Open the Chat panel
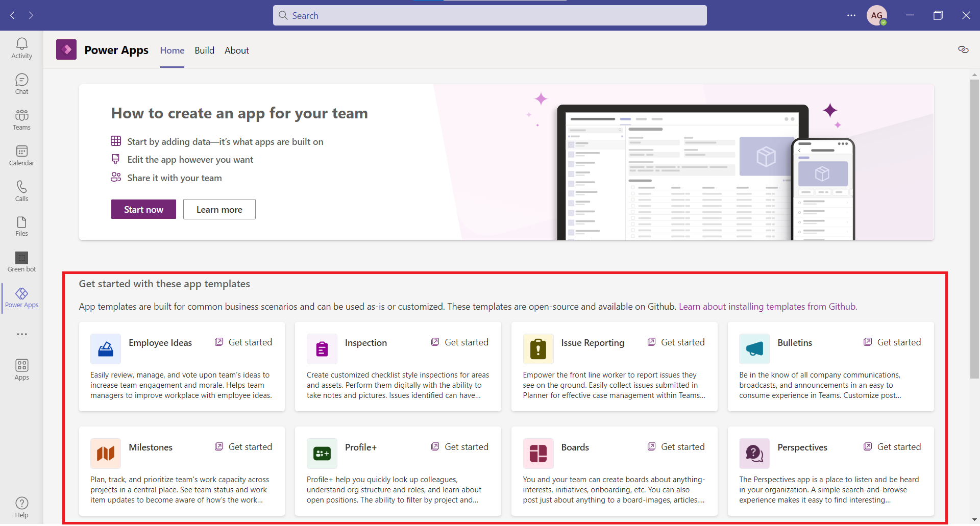Screen dimensions: 980x526 click(x=21, y=83)
